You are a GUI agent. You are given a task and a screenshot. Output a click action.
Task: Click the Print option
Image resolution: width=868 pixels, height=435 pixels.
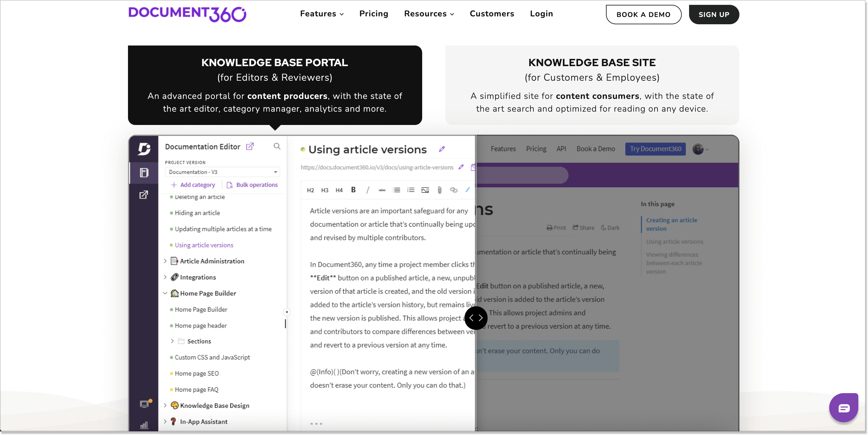[556, 228]
